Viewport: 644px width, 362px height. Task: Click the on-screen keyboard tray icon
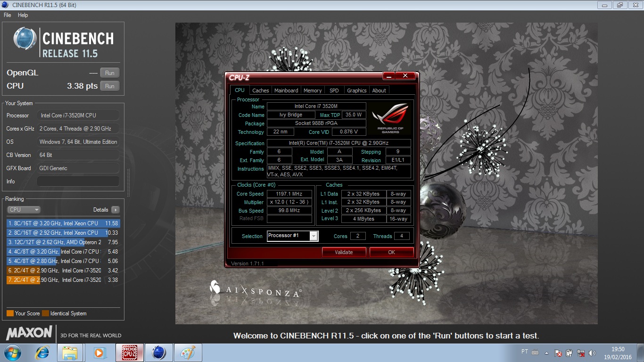tap(535, 352)
